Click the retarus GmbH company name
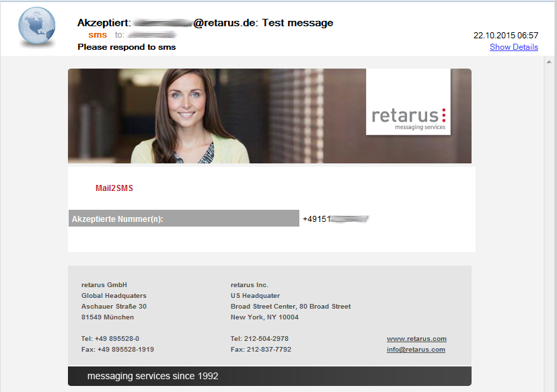This screenshot has height=392, width=557. [104, 285]
